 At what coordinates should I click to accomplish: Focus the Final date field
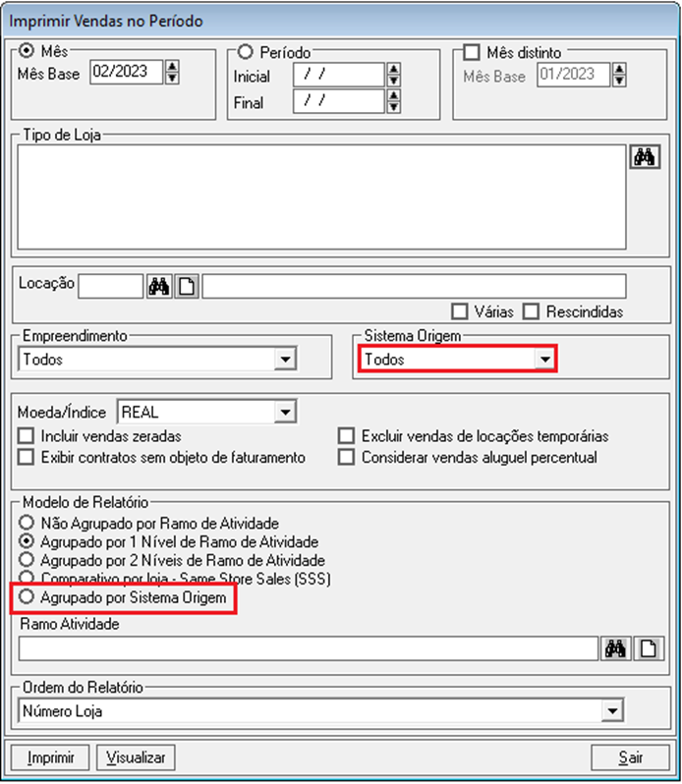pos(339,101)
